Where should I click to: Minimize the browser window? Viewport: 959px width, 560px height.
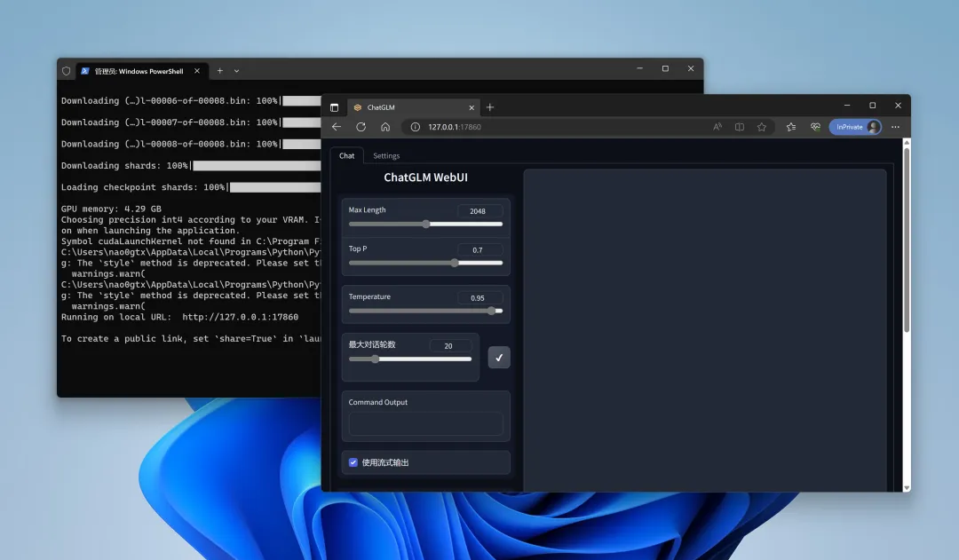pyautogui.click(x=847, y=105)
